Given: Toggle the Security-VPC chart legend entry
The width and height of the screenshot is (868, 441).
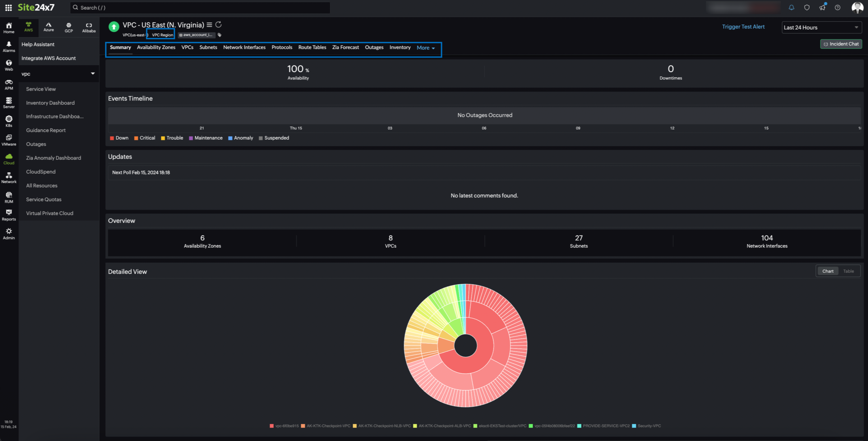Looking at the screenshot, I should click(649, 426).
